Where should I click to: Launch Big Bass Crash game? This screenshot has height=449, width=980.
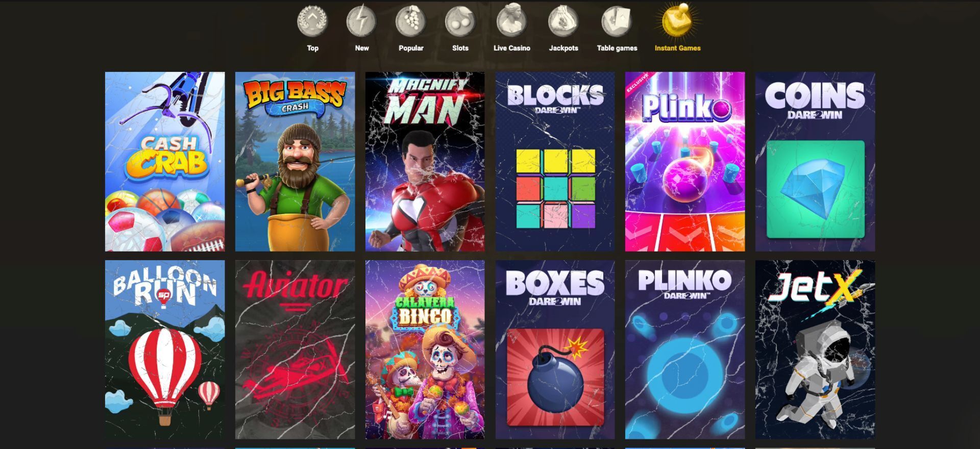(x=295, y=161)
